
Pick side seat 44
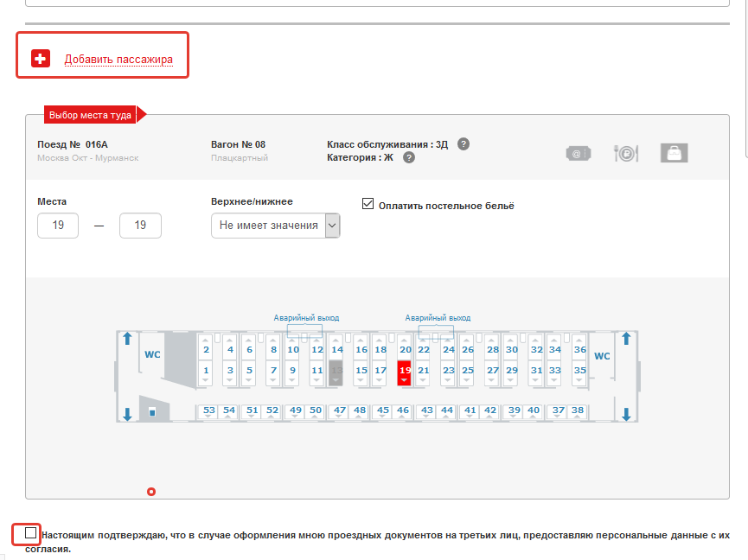(x=446, y=411)
